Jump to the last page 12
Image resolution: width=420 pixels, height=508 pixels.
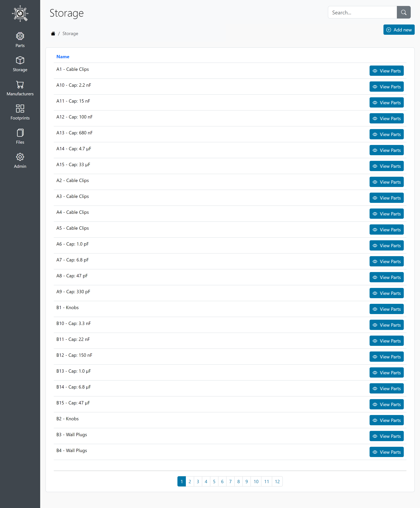[x=277, y=481]
